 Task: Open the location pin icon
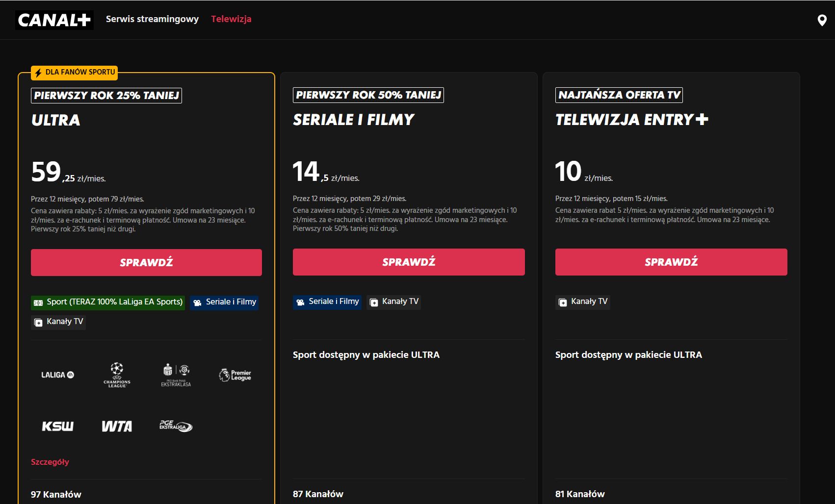[822, 20]
